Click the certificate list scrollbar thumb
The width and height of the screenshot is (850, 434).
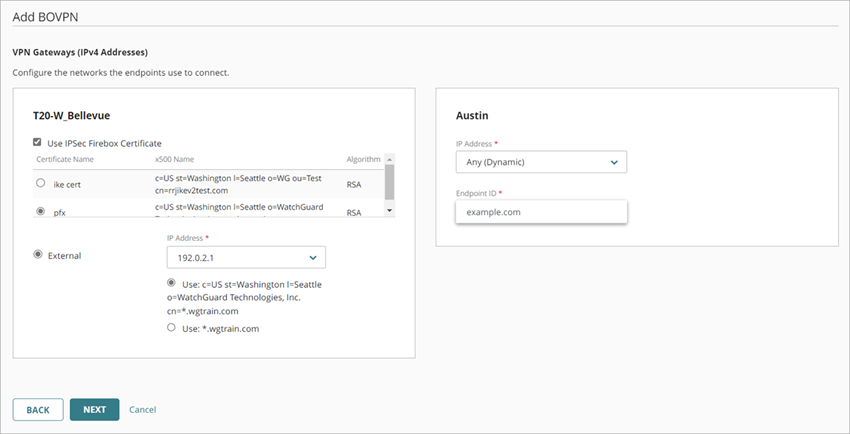point(389,182)
